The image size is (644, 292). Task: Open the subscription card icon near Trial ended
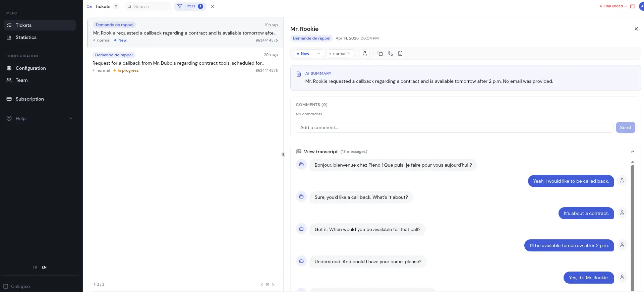click(x=633, y=6)
